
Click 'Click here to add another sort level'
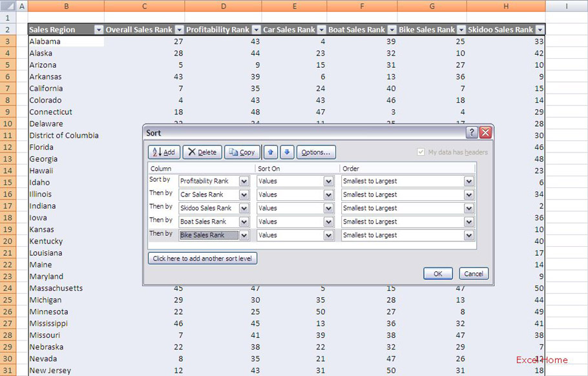tap(202, 258)
